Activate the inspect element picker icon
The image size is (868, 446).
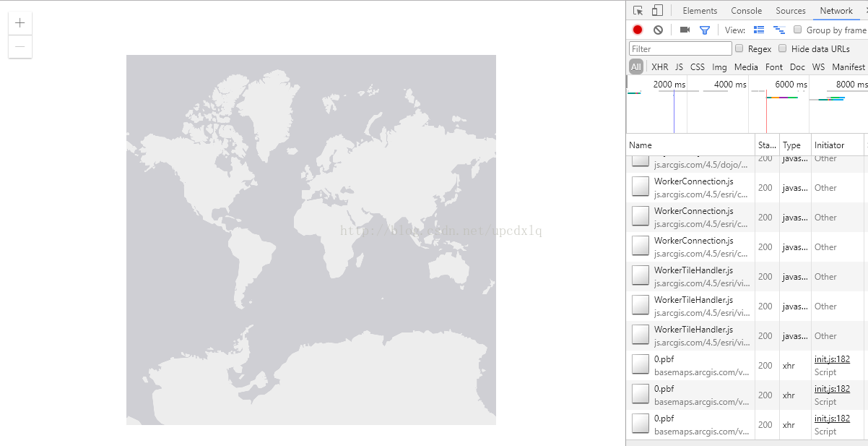click(638, 11)
